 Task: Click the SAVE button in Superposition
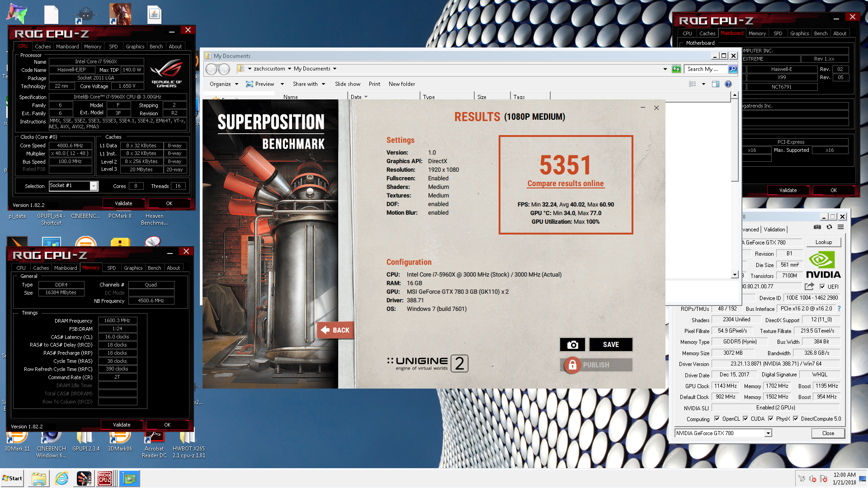(611, 345)
